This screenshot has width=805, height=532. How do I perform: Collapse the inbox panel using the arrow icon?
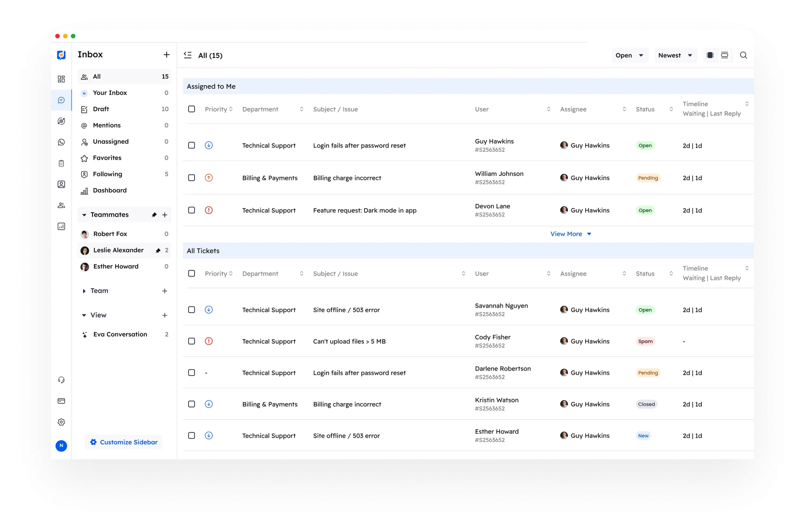click(187, 55)
